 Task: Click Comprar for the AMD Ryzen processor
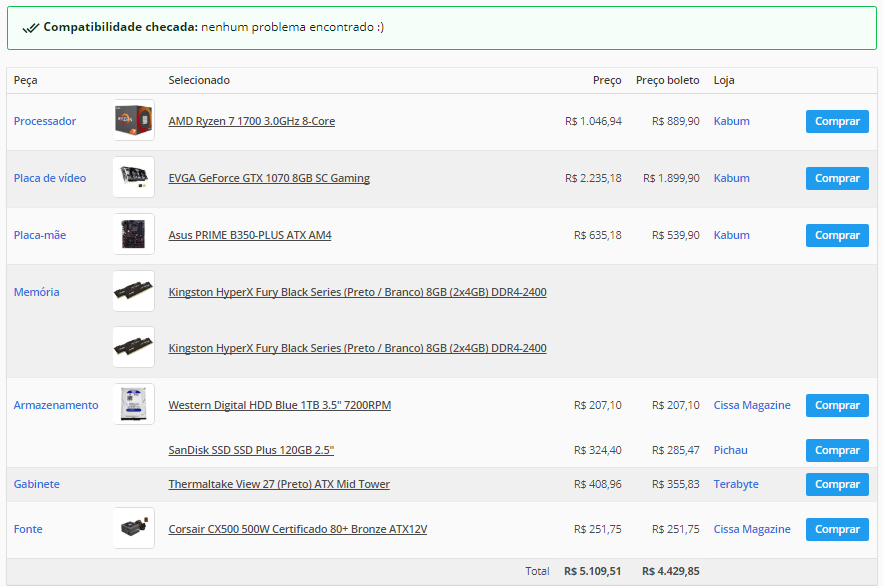tap(837, 122)
